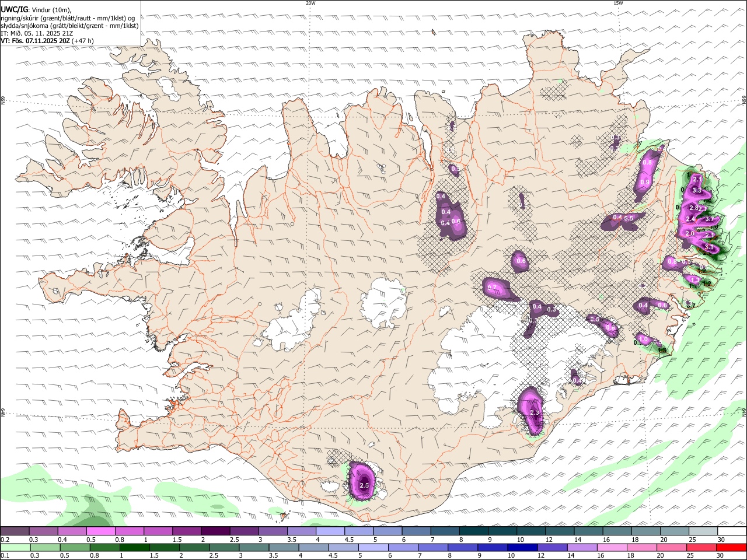Click the 'slydda/snjókoma' legend description line
This screenshot has height=560, width=747.
pos(69,26)
